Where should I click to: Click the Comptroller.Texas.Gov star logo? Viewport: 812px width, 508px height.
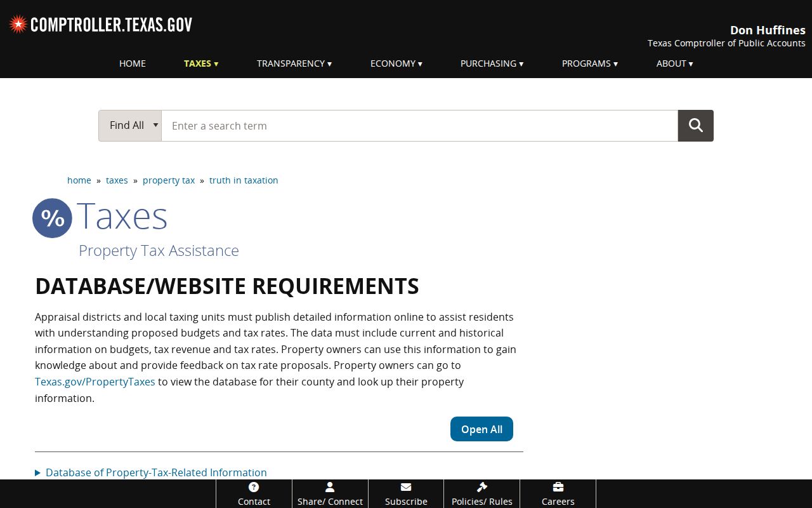coord(18,25)
